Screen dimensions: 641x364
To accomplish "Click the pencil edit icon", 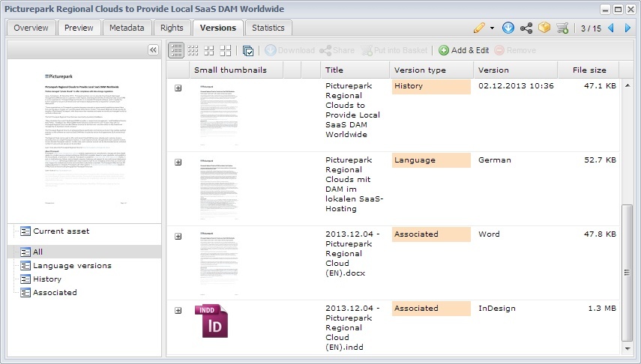I will [479, 28].
